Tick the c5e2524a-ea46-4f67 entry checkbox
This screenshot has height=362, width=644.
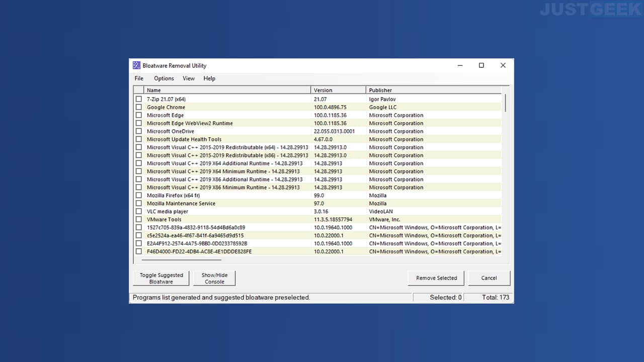139,236
